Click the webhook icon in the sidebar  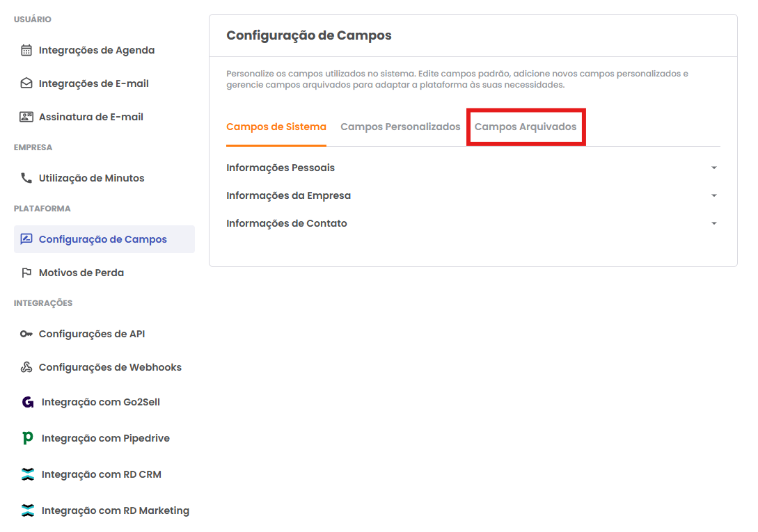coord(26,367)
